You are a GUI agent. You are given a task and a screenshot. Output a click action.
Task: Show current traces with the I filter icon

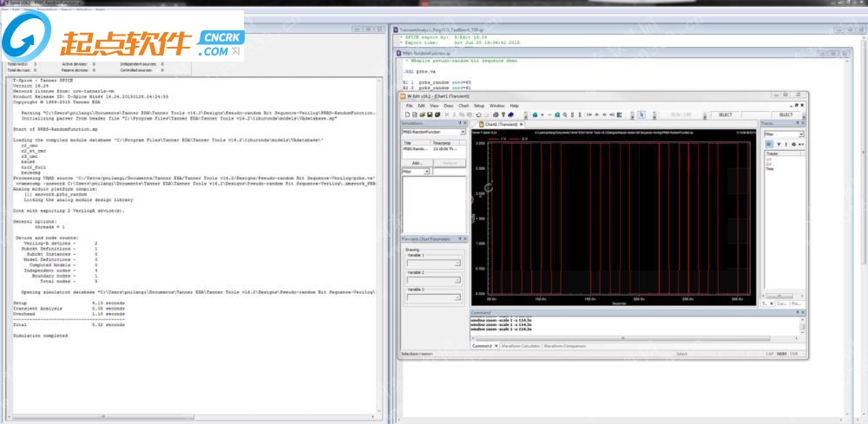point(785,144)
